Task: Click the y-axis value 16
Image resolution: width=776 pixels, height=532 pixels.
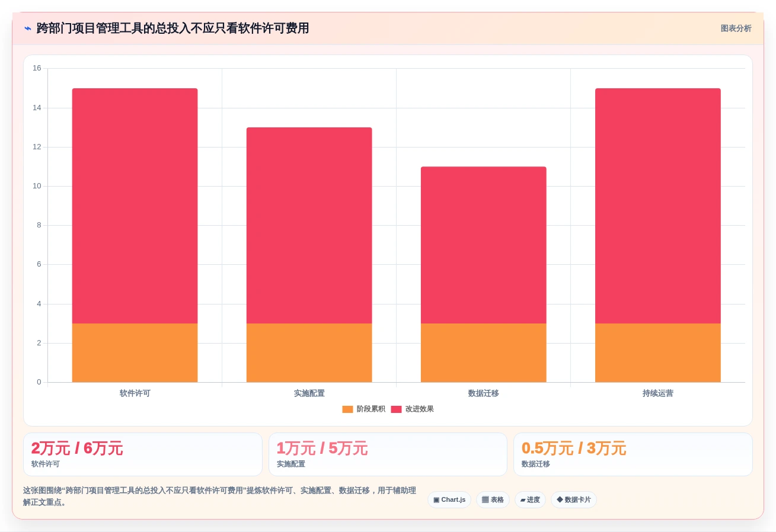Action: tap(37, 68)
